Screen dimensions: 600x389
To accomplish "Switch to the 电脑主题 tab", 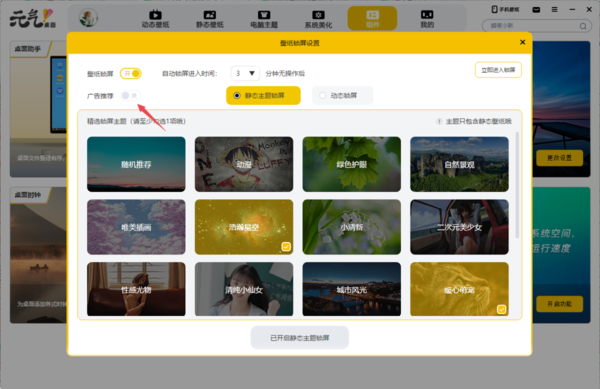I will pos(264,19).
